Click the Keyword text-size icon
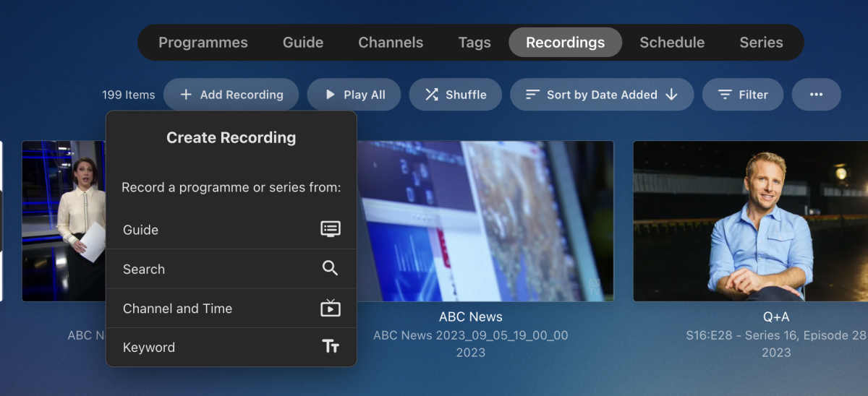The width and height of the screenshot is (868, 396). [x=331, y=347]
